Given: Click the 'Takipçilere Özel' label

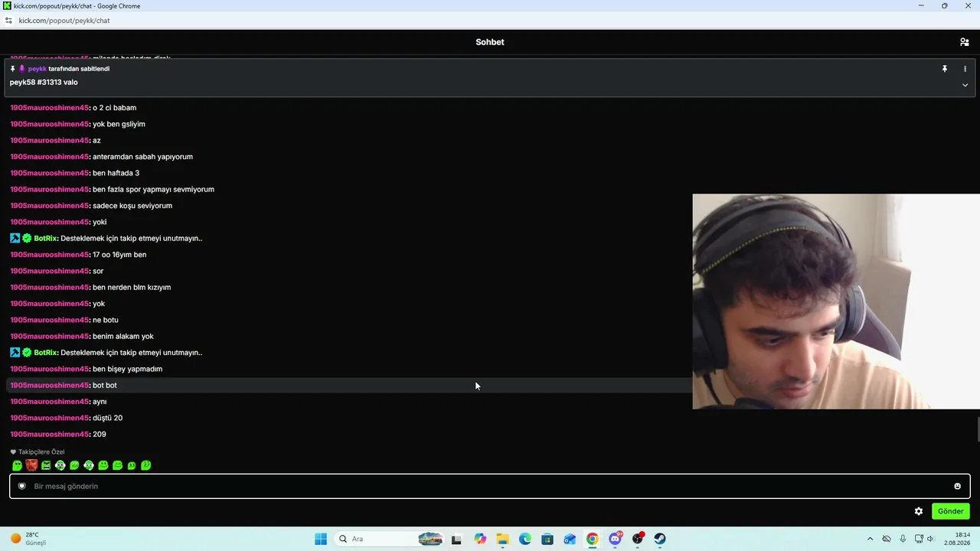Looking at the screenshot, I should pyautogui.click(x=41, y=452).
